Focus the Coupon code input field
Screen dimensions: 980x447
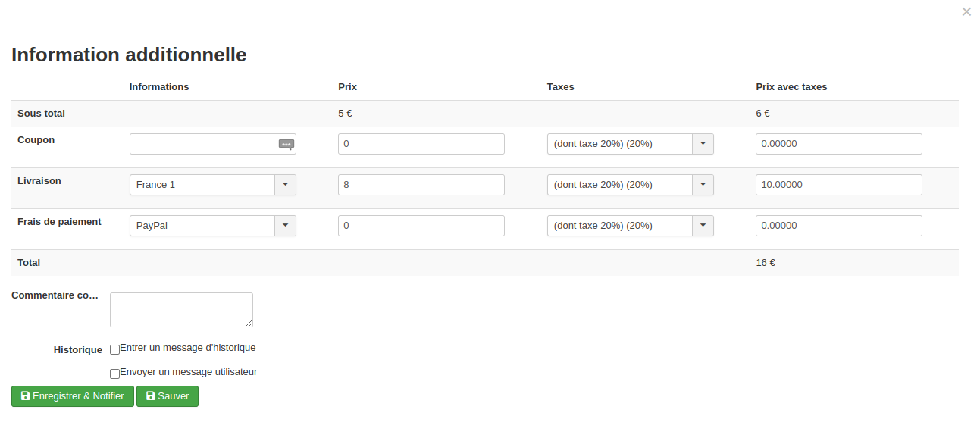point(202,144)
